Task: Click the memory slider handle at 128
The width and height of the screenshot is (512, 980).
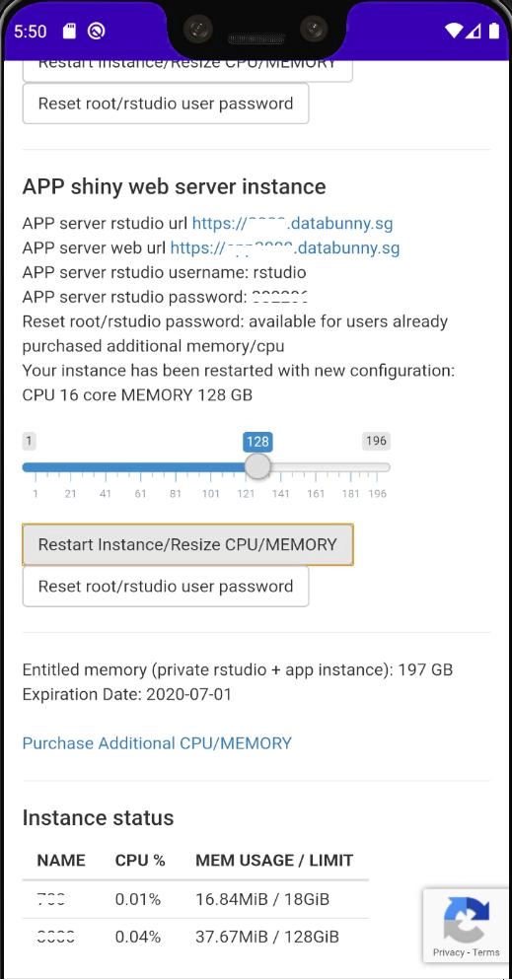Action: [x=256, y=466]
